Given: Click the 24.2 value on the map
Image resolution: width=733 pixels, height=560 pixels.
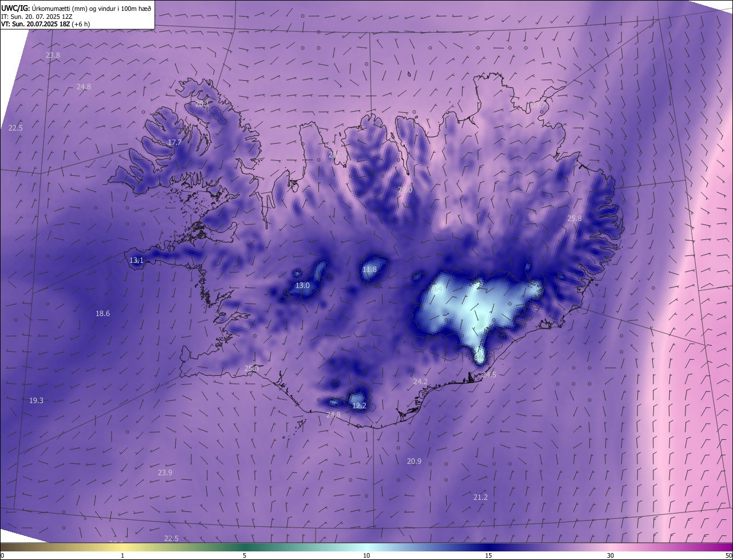Looking at the screenshot, I should [420, 381].
